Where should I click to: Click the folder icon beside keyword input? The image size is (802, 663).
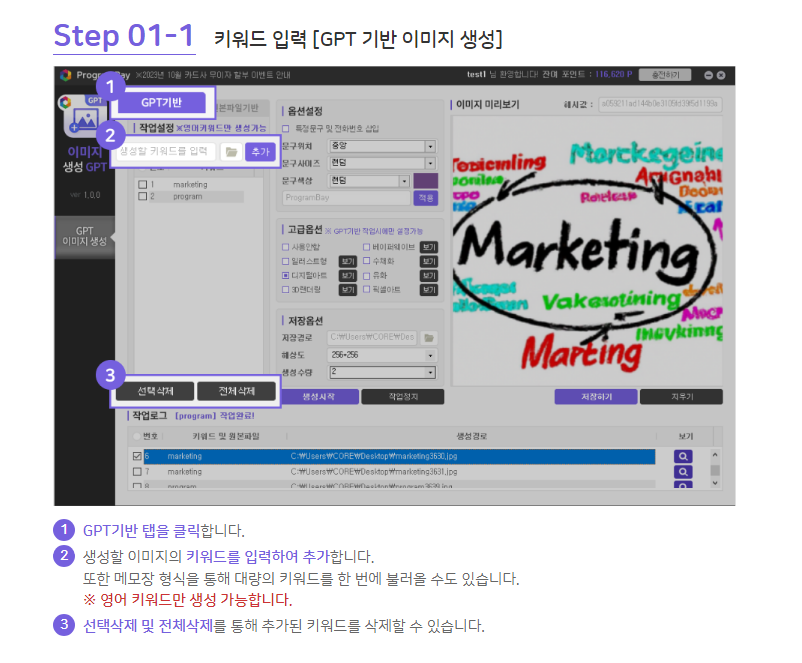pos(231,152)
